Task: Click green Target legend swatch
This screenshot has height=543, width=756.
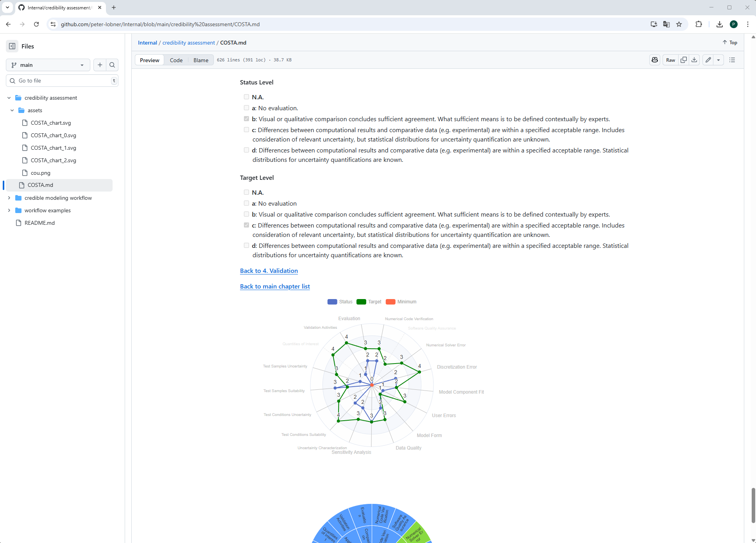Action: 361,302
